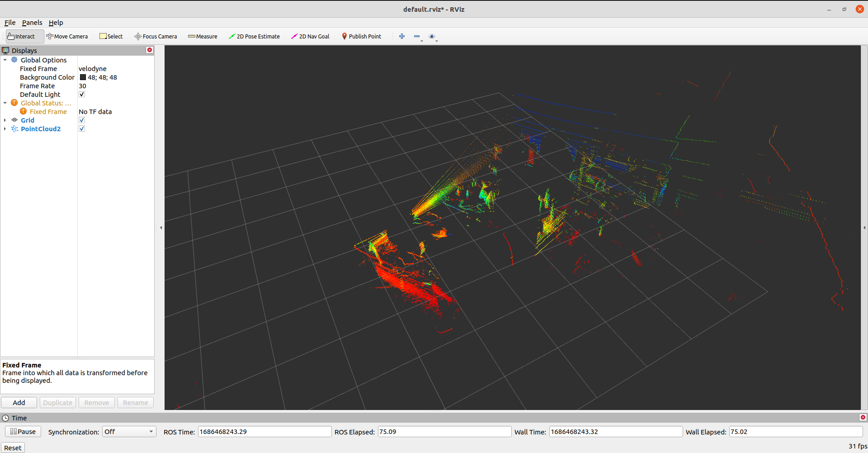
Task: Expand the right side panel arrow handle
Action: click(x=864, y=228)
